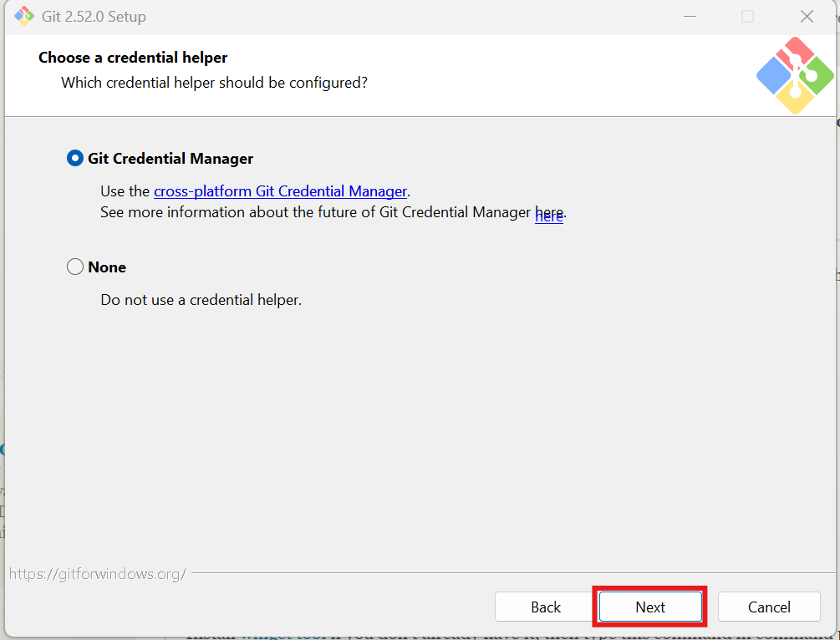Close the Git 2.52.0 Setup window
The width and height of the screenshot is (840, 640).
[807, 16]
